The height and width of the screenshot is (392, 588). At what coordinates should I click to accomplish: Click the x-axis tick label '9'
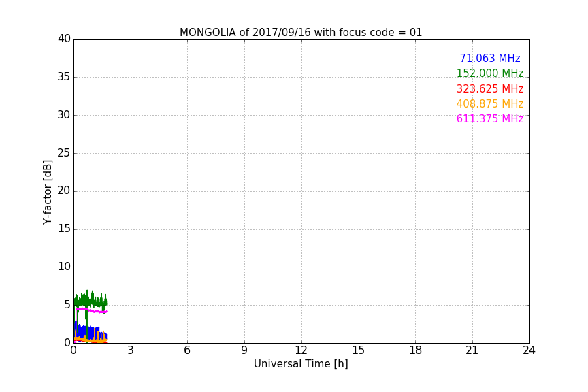(244, 350)
